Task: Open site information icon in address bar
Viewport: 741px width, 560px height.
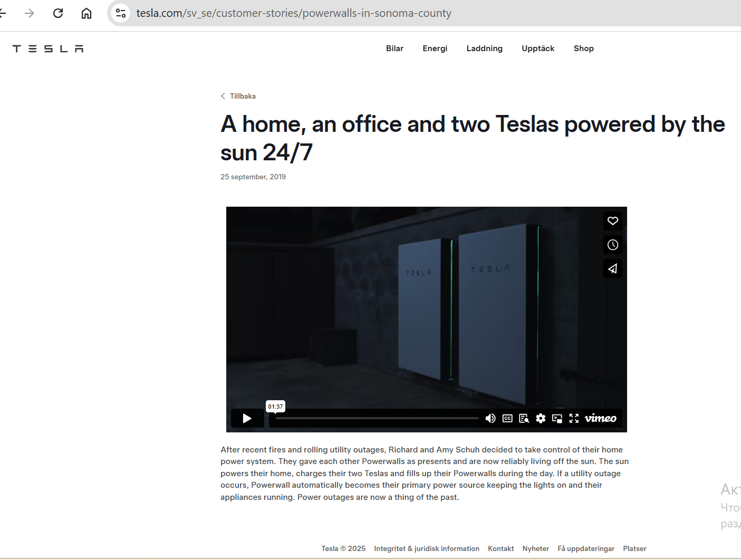Action: tap(121, 13)
